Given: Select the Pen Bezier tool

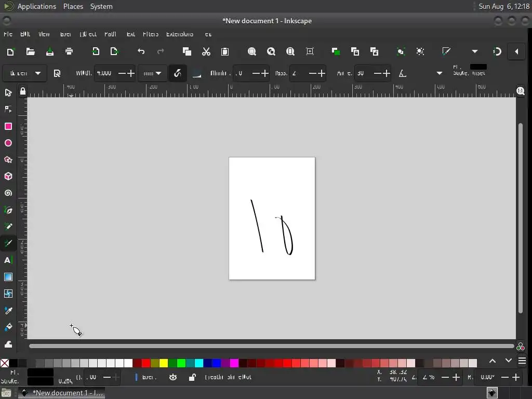Looking at the screenshot, I should tap(8, 210).
